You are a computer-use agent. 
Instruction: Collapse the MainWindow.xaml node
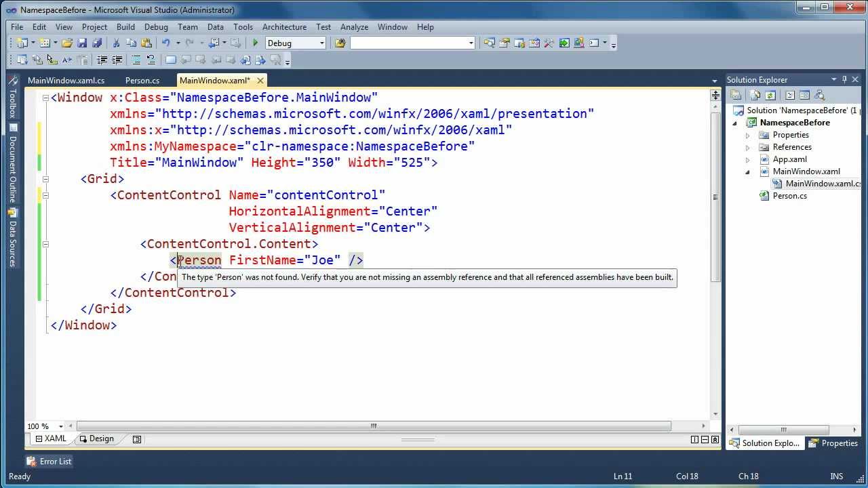pos(748,171)
